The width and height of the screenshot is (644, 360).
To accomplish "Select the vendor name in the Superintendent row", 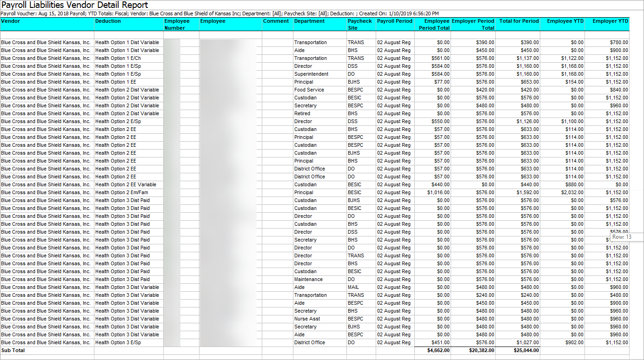I will [x=46, y=74].
